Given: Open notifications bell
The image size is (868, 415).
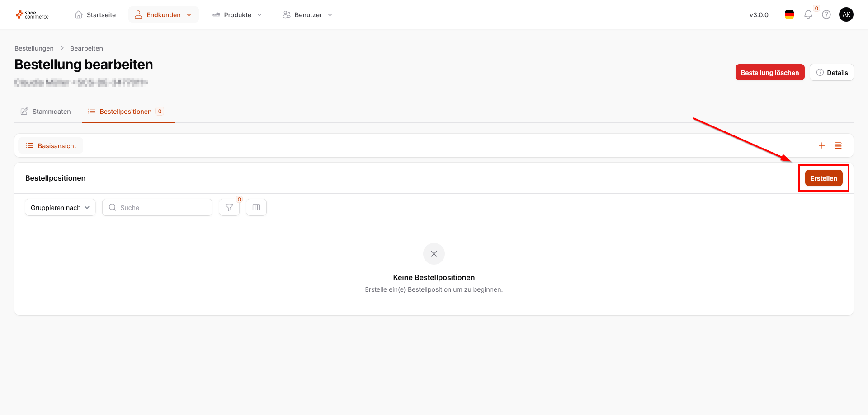Looking at the screenshot, I should [808, 14].
